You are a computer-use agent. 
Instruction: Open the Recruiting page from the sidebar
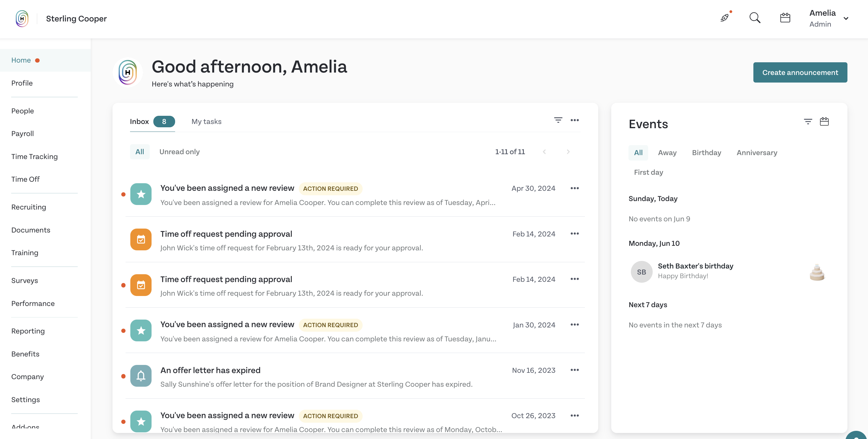29,207
